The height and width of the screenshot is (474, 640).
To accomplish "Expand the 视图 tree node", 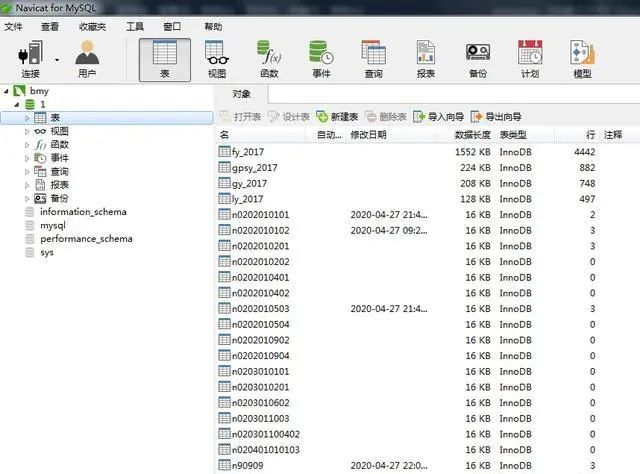I will 27,132.
